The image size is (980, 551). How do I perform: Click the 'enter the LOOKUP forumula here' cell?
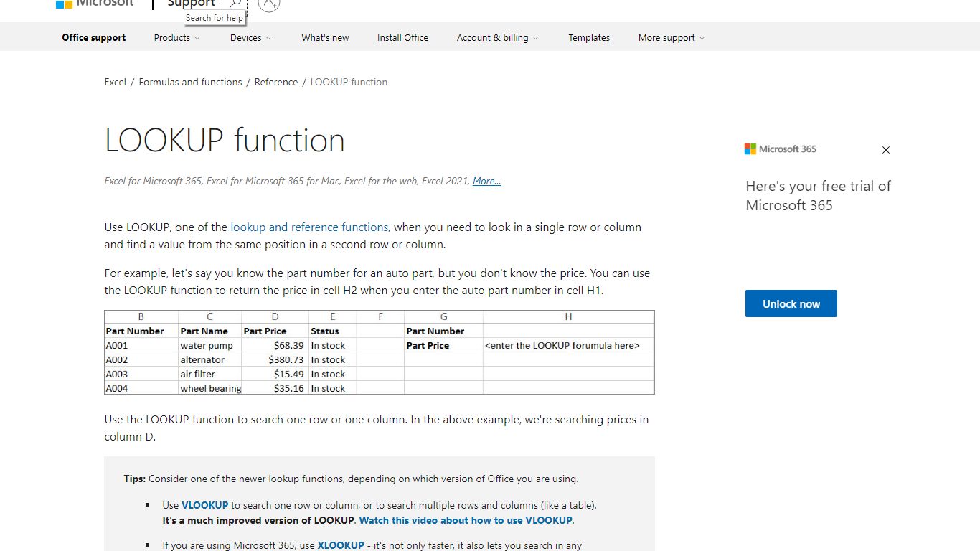pyautogui.click(x=568, y=345)
